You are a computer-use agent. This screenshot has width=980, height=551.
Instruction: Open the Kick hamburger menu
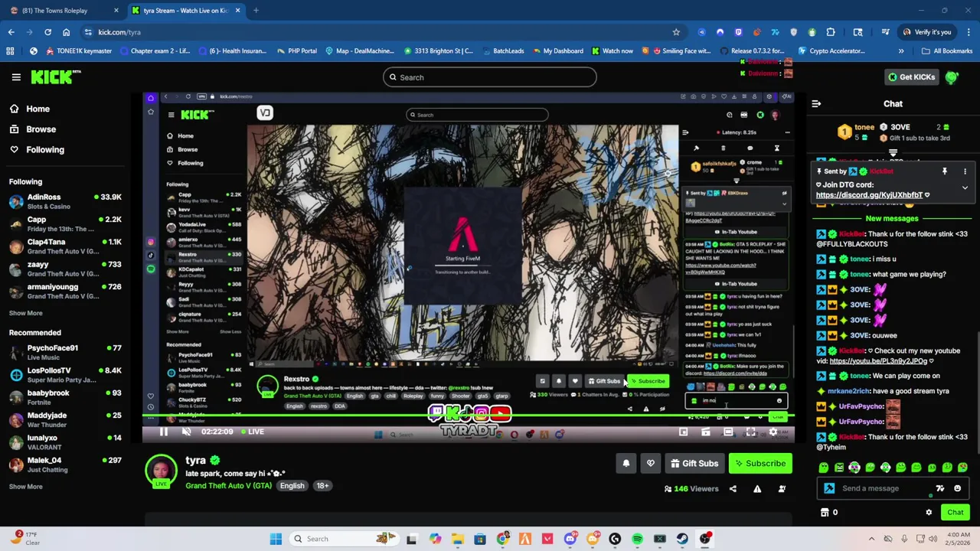click(x=16, y=77)
